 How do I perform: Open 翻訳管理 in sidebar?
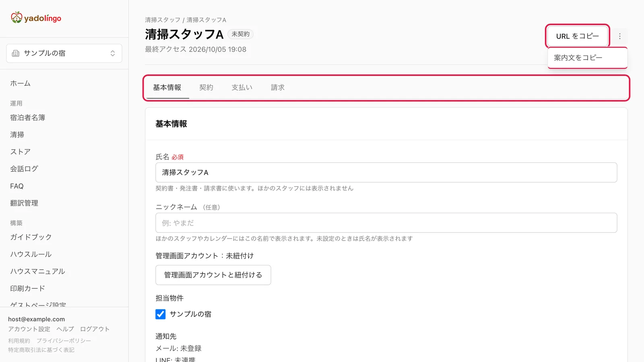click(24, 203)
